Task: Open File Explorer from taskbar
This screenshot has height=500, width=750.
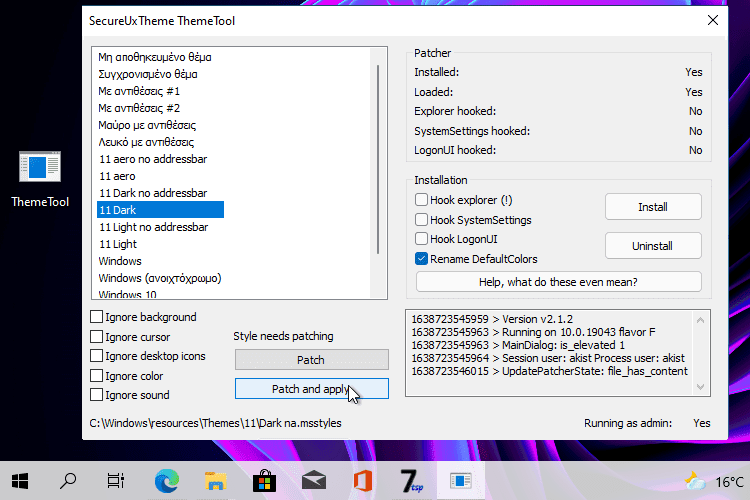Action: pyautogui.click(x=216, y=481)
